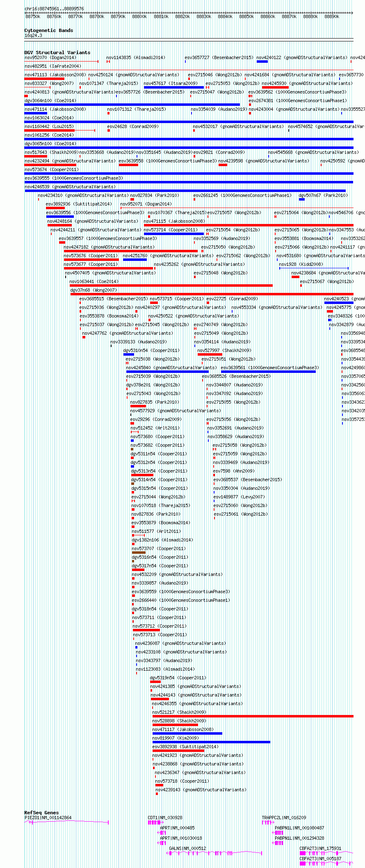
Task: Open dgv3065n100 (Coe2014) variant
Action: (50, 144)
